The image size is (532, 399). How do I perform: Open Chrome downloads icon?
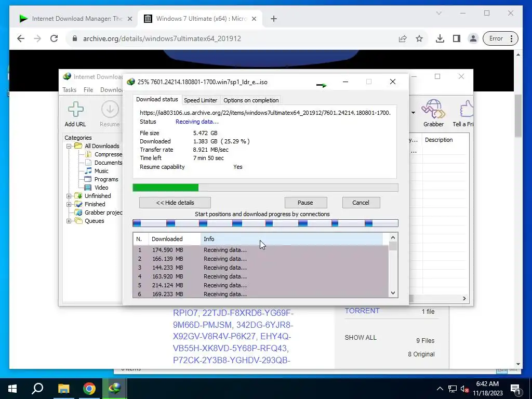click(x=440, y=38)
